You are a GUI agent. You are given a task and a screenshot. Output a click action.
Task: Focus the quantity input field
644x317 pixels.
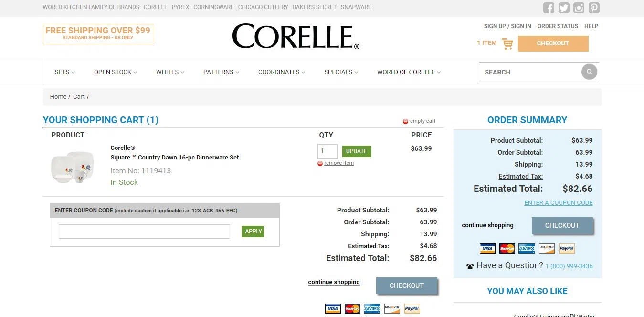pyautogui.click(x=327, y=151)
